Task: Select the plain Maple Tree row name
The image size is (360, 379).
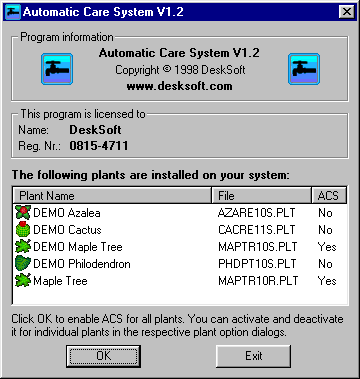Action: (x=60, y=281)
